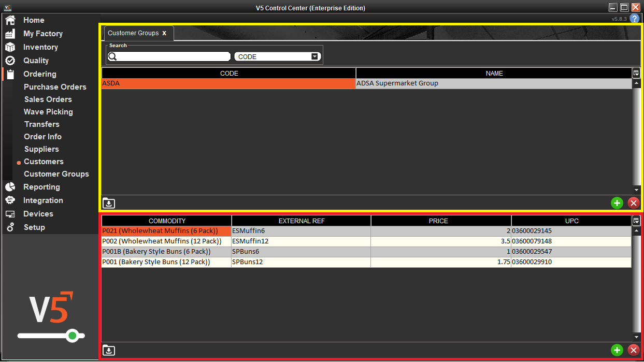The width and height of the screenshot is (644, 362).
Task: Open the Home screen via house icon
Action: (x=9, y=20)
